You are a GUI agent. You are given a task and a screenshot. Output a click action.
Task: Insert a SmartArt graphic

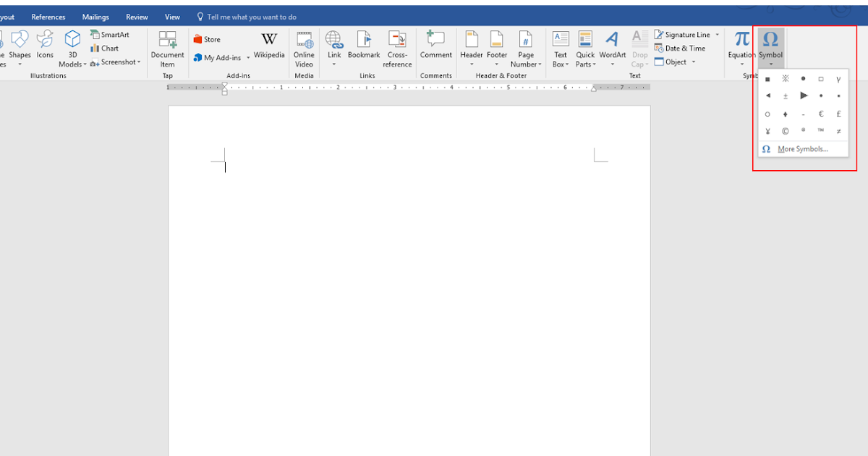[110, 34]
